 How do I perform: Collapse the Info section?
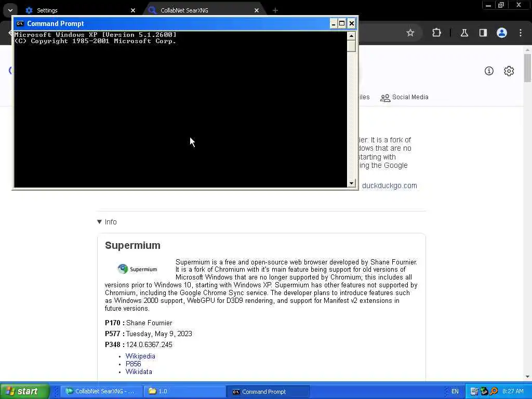click(107, 222)
